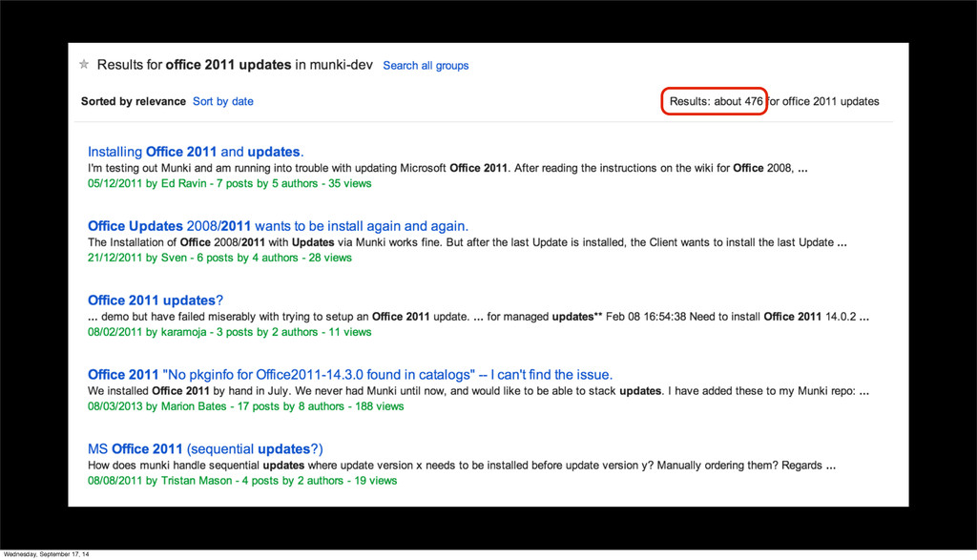Click the Tristan Mason post details line
Image resolution: width=977 pixels, height=560 pixels.
(x=241, y=481)
